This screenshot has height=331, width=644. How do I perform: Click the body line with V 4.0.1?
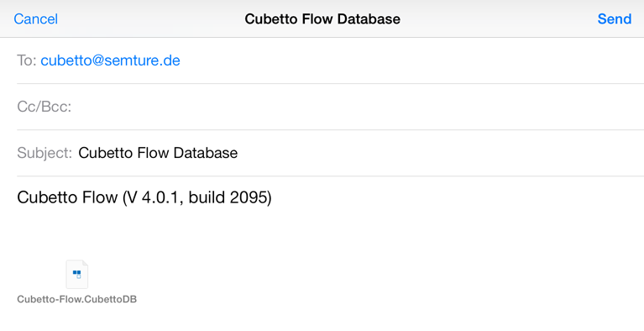144,197
